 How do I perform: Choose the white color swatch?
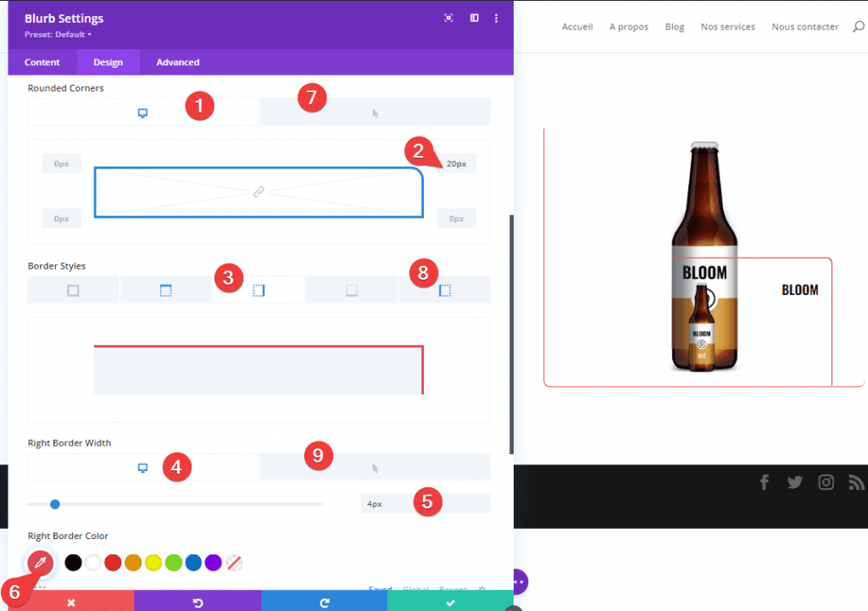point(93,563)
